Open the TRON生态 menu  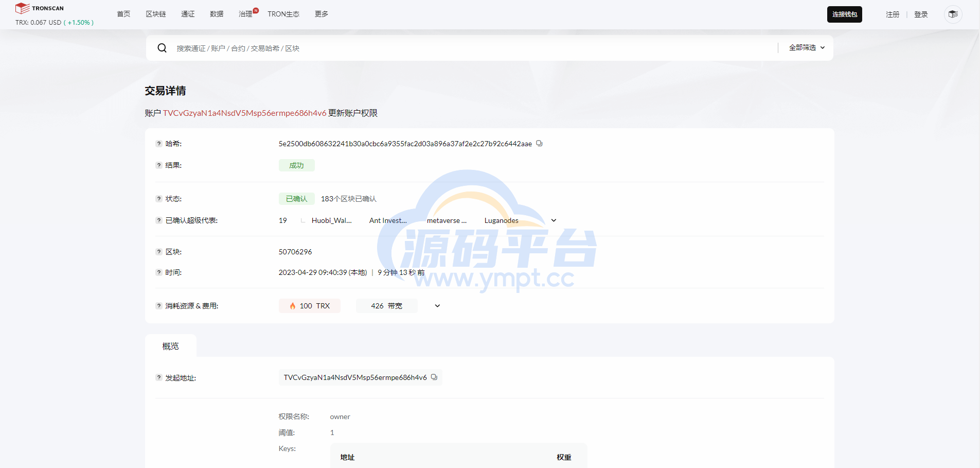coord(283,14)
